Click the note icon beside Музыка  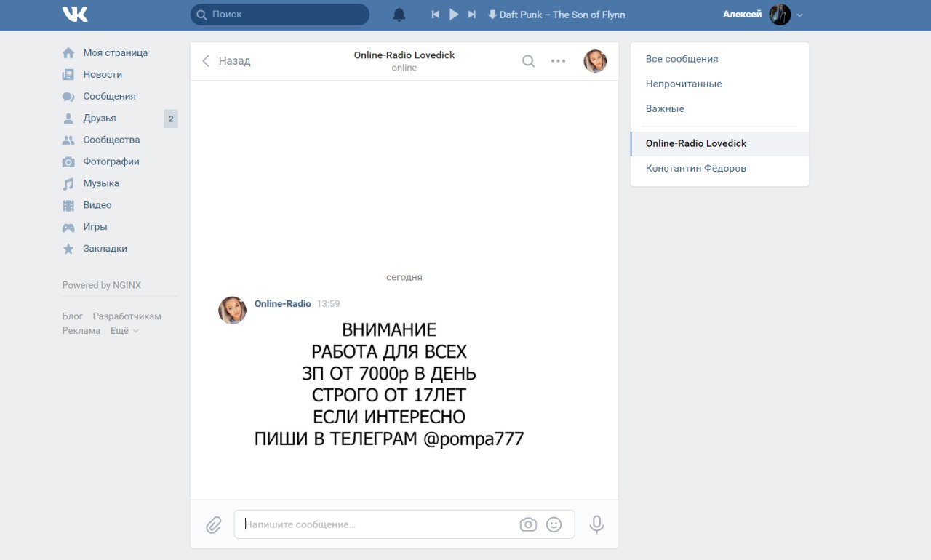click(x=68, y=183)
